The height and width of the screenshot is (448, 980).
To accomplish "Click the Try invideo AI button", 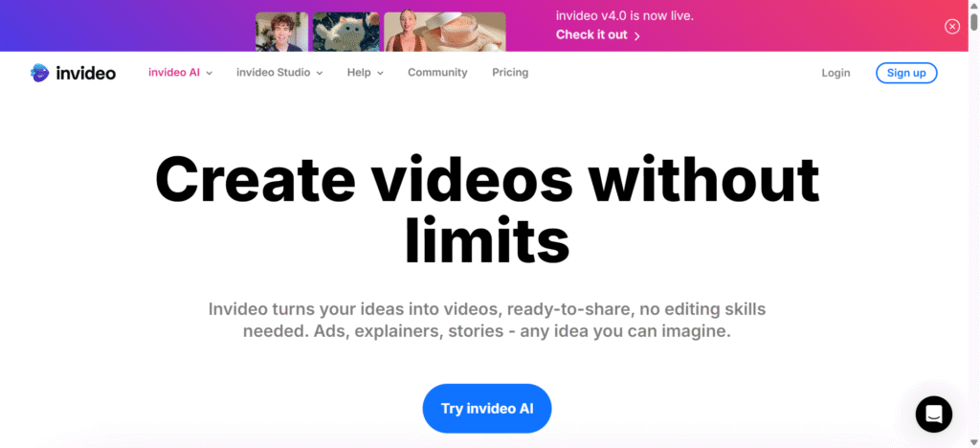I will 487,409.
